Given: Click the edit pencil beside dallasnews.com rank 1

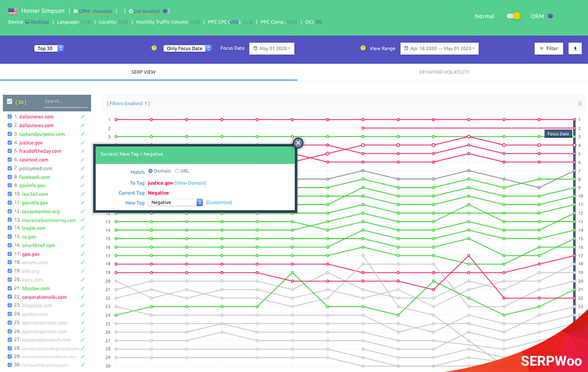Looking at the screenshot, I should point(83,117).
